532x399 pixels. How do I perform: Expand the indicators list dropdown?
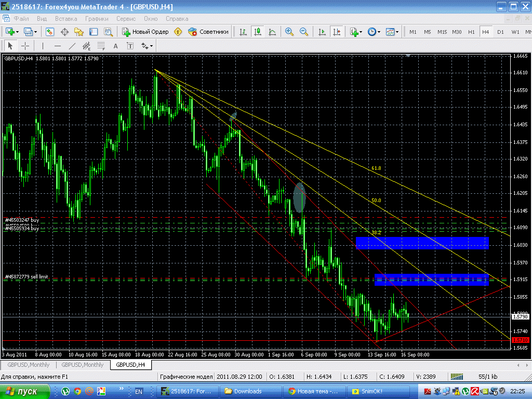click(361, 32)
